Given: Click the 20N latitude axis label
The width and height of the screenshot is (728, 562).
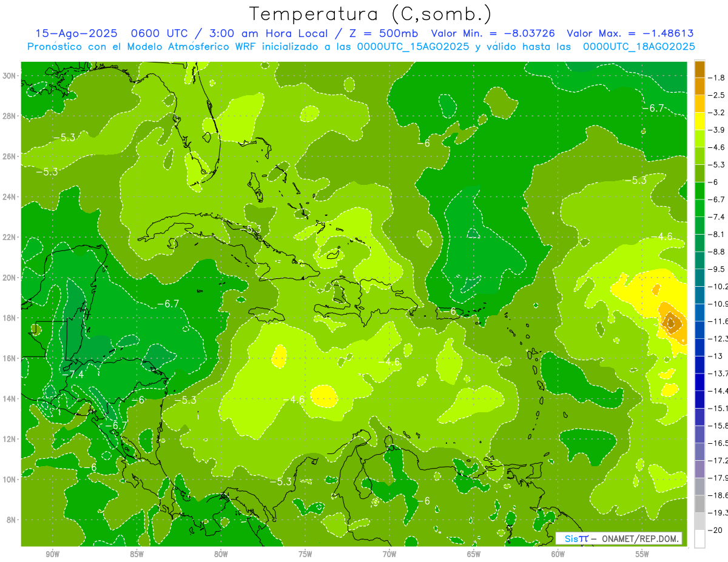Looking at the screenshot, I should [10, 277].
